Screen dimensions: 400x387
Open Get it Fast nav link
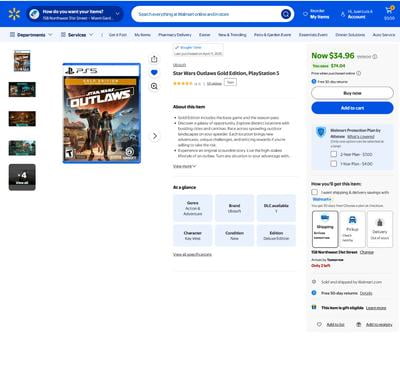coord(118,35)
